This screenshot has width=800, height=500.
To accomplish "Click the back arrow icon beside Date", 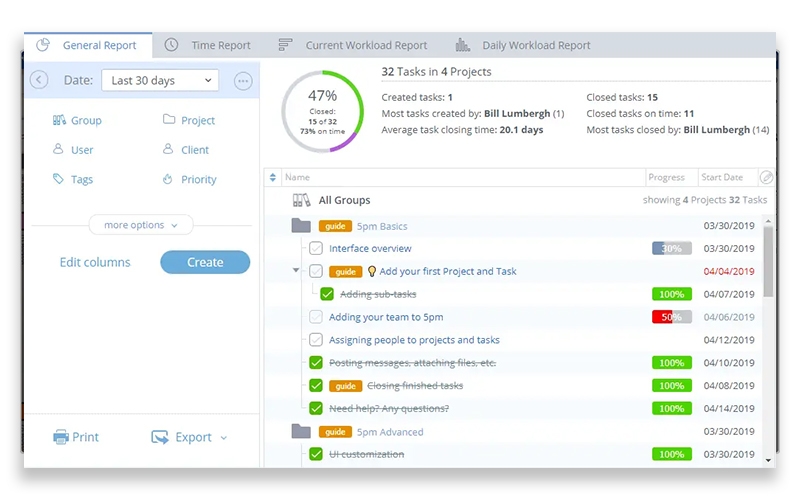I will tap(39, 80).
